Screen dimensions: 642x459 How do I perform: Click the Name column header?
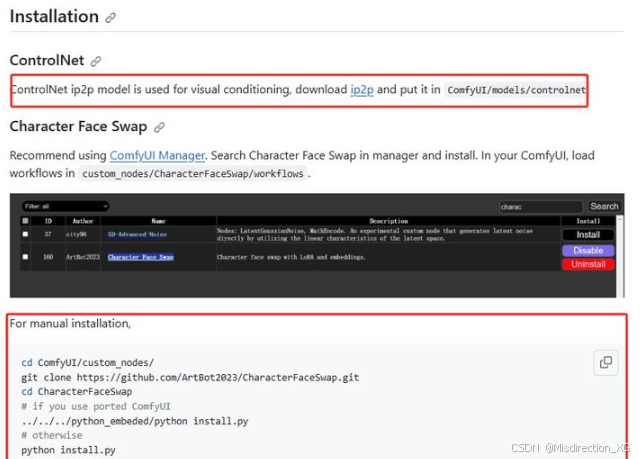pyautogui.click(x=158, y=221)
